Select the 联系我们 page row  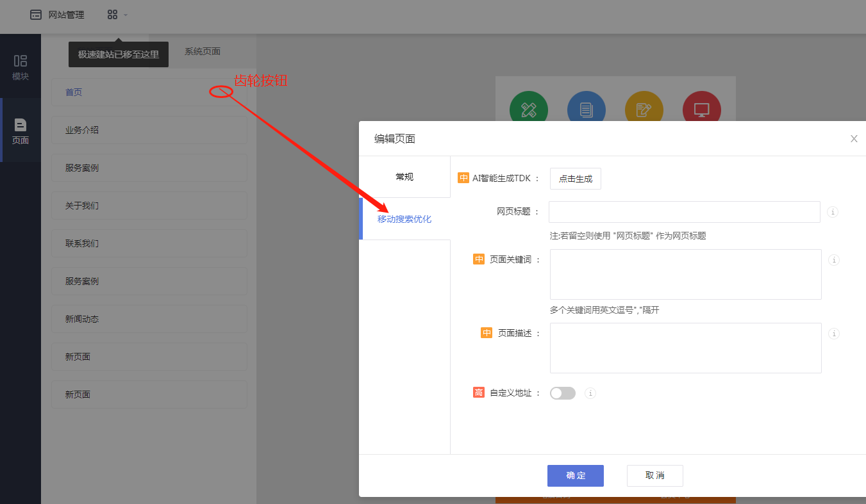[149, 243]
